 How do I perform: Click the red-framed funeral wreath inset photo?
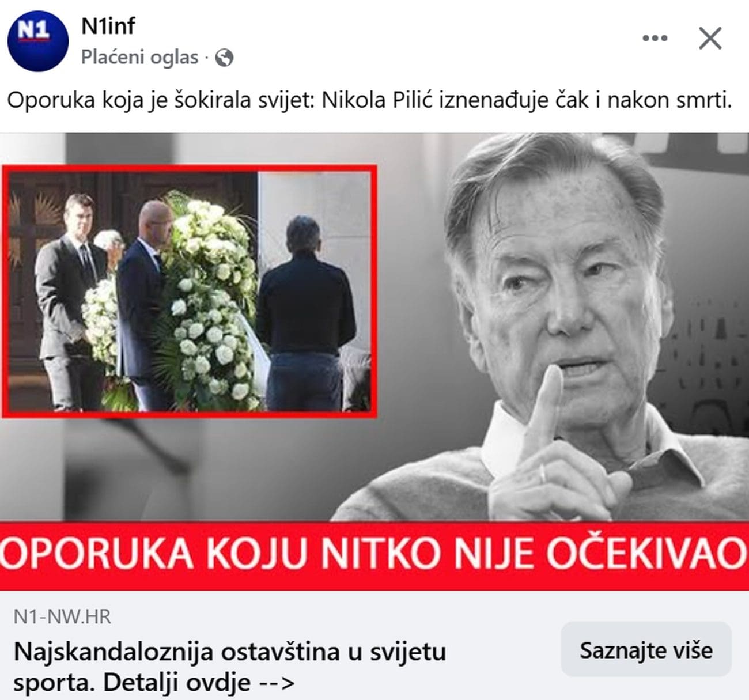click(x=189, y=291)
